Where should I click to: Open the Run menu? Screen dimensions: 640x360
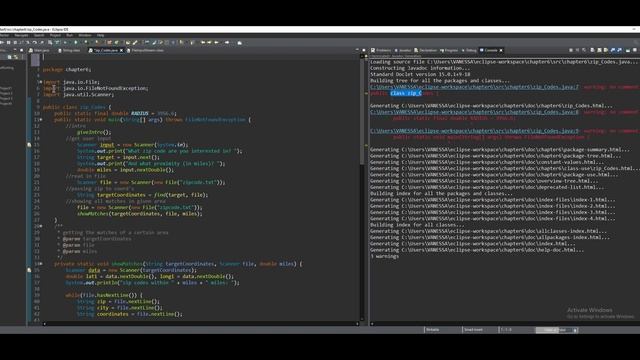pos(69,36)
